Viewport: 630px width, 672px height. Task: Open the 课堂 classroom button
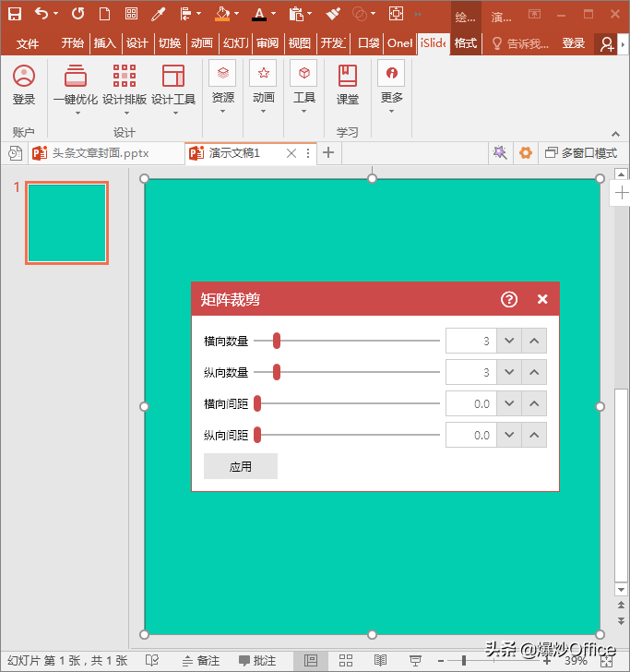click(348, 84)
